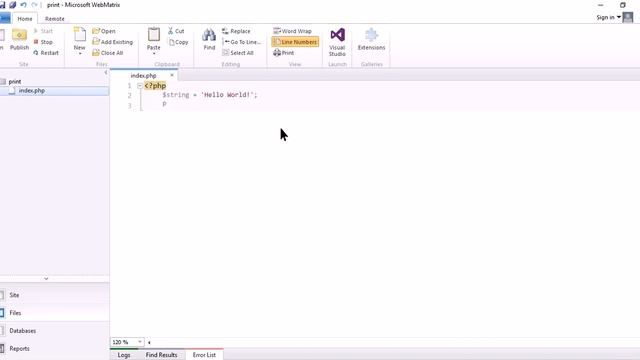
Task: Switch to the Remote ribbon tab
Action: [x=55, y=19]
